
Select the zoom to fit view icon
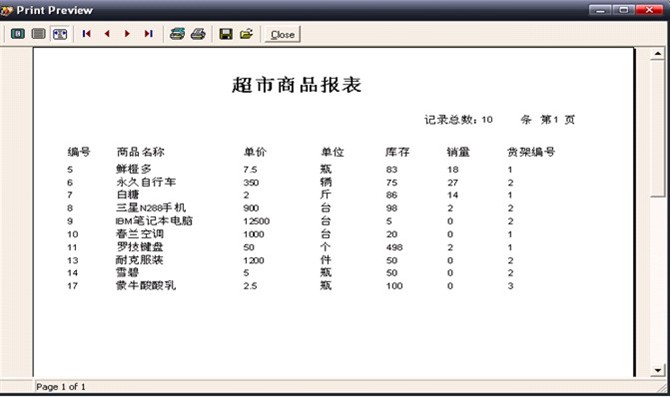tap(18, 34)
